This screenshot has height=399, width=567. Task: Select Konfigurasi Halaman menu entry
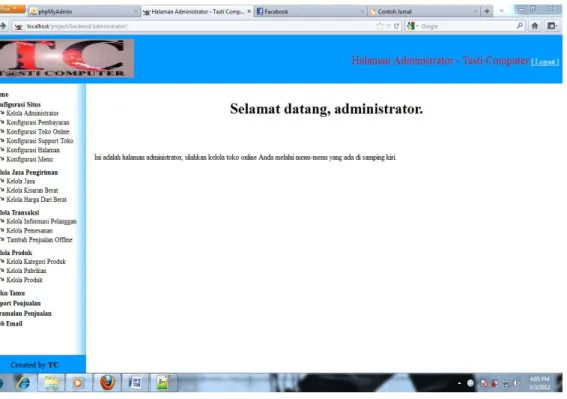(x=33, y=150)
